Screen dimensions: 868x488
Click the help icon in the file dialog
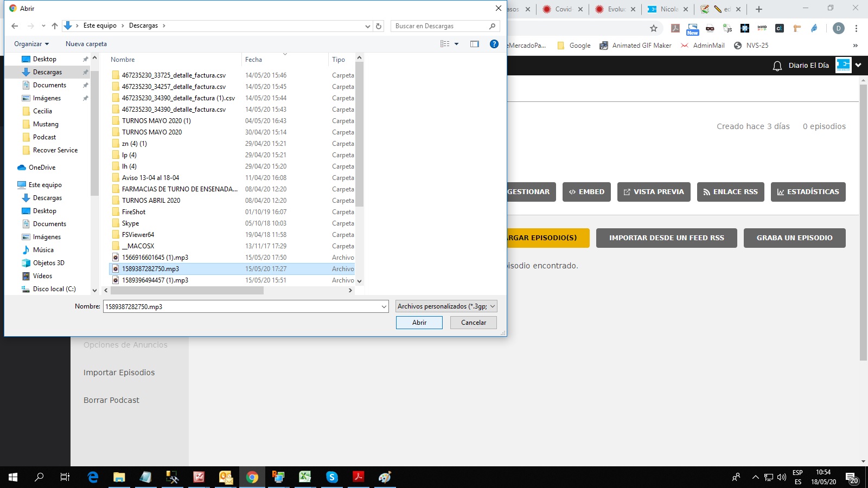494,44
